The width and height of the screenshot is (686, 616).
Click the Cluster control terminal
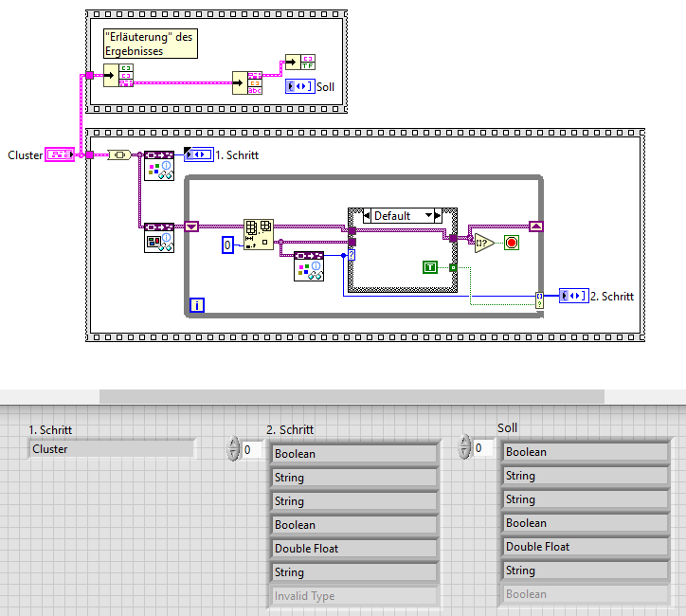click(60, 154)
